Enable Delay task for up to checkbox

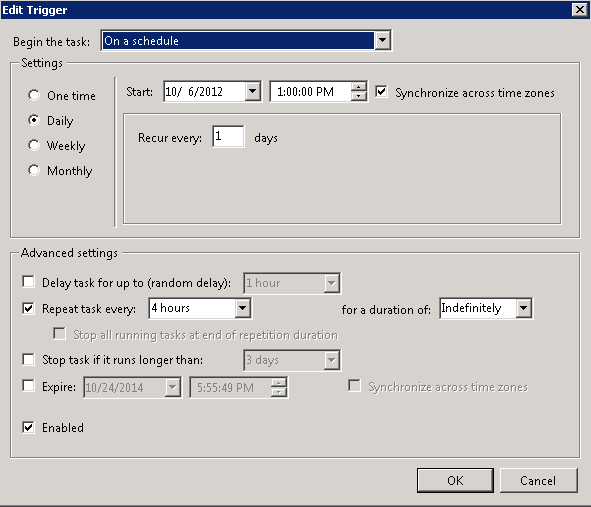click(29, 282)
